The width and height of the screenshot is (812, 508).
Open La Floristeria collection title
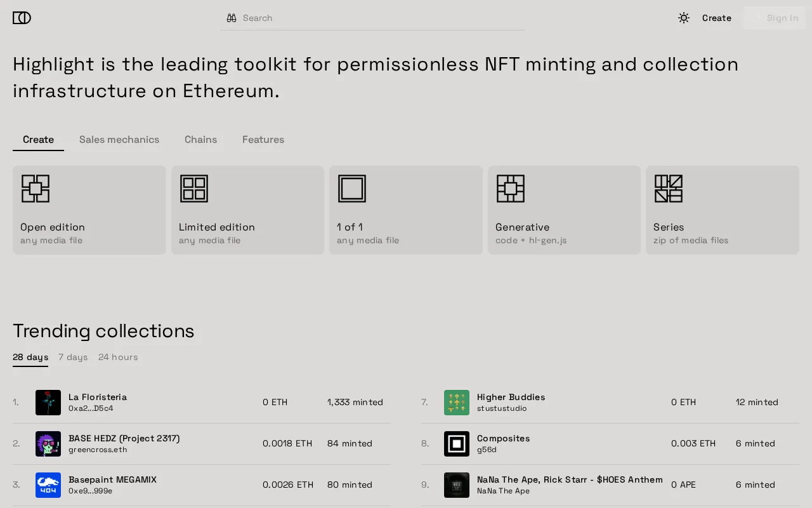pos(98,397)
